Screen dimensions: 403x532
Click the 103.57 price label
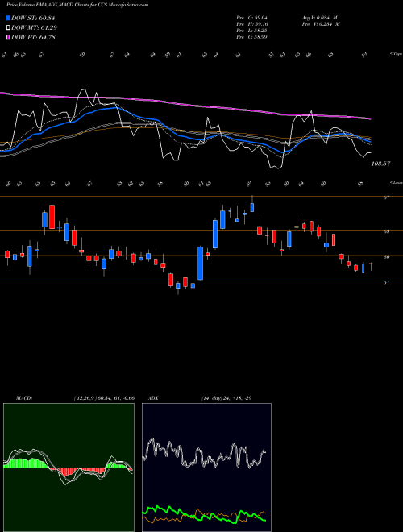(380, 164)
